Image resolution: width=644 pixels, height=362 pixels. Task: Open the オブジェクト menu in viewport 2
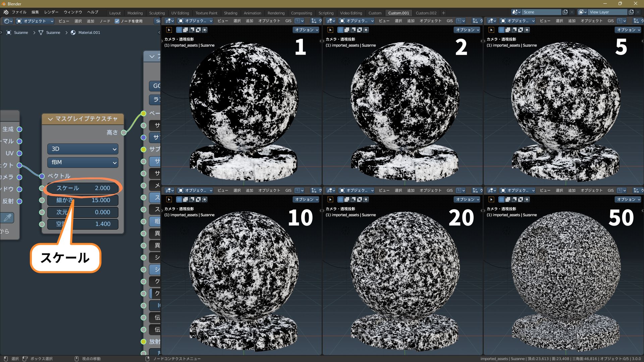tap(430, 21)
